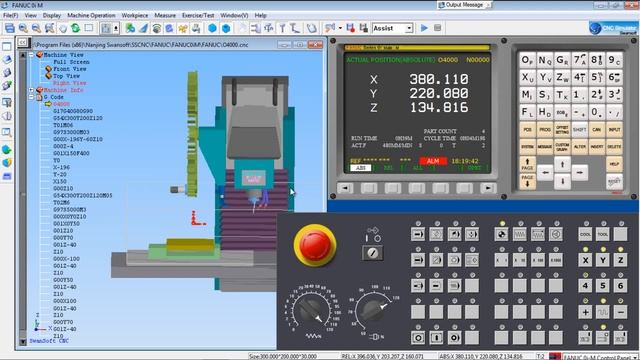Screen dimensions: 640x360
Task: Open the Workpiece menu
Action: pyautogui.click(x=135, y=15)
